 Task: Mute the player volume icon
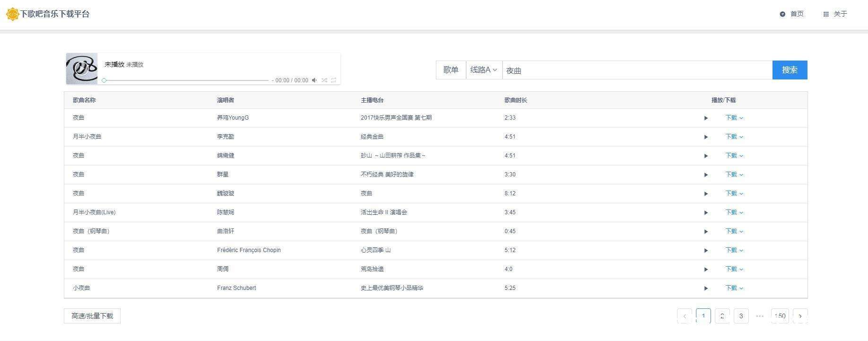tap(314, 80)
